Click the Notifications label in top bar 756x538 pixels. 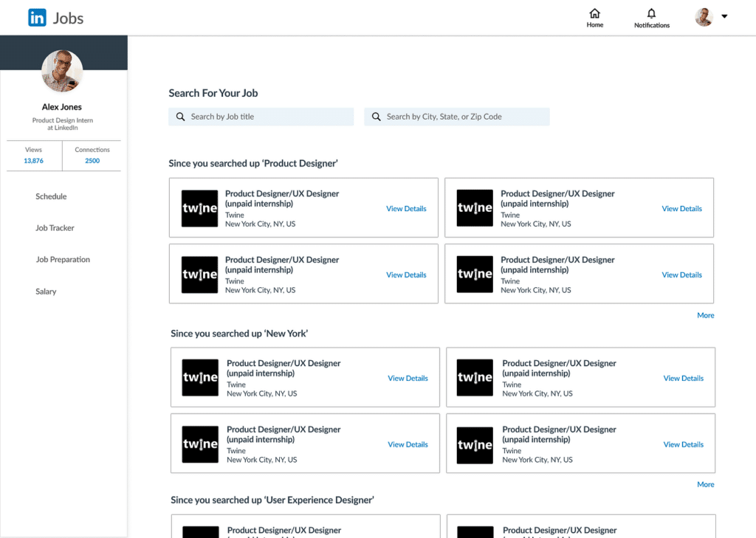tap(652, 25)
